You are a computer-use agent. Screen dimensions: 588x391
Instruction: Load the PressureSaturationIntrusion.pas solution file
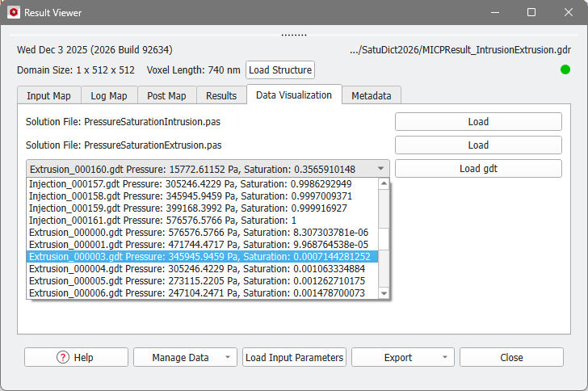pyautogui.click(x=478, y=121)
